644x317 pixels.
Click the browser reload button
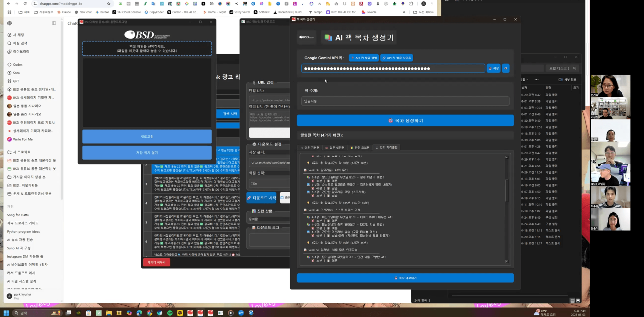(x=25, y=4)
